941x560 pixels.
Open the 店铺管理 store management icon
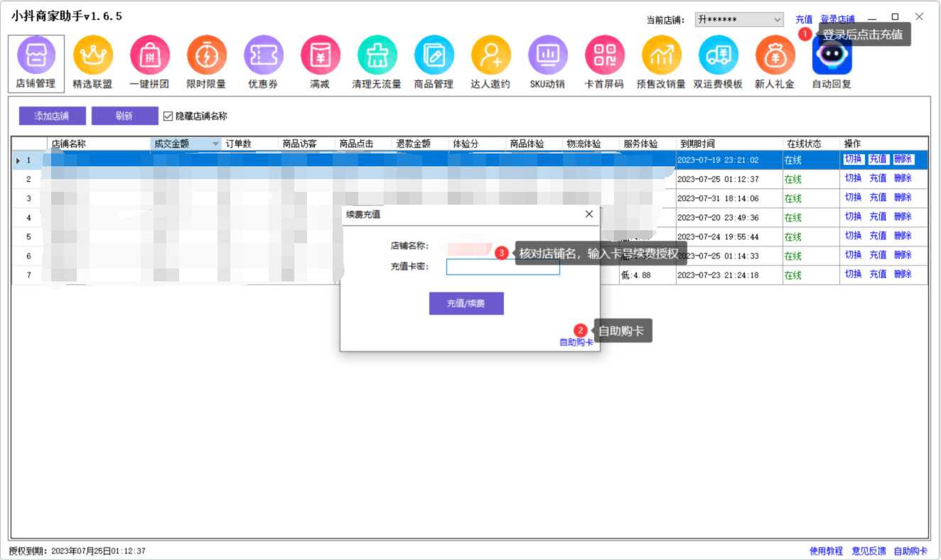tap(36, 55)
